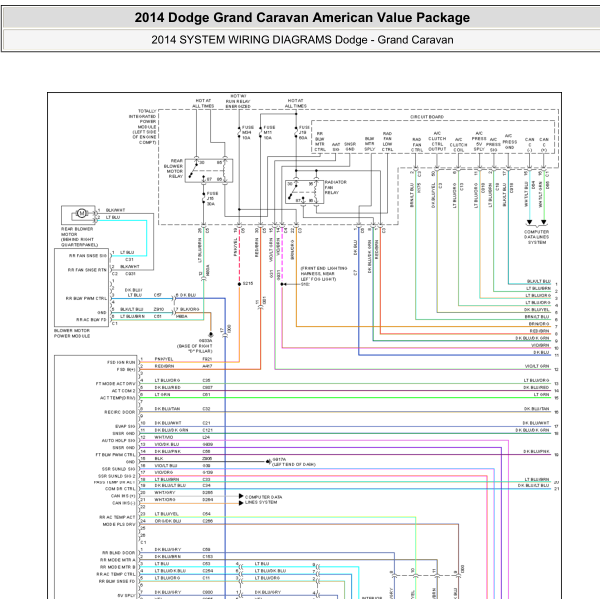Click the 'RR BLW PWM CTRL' terminal label

pos(86,298)
